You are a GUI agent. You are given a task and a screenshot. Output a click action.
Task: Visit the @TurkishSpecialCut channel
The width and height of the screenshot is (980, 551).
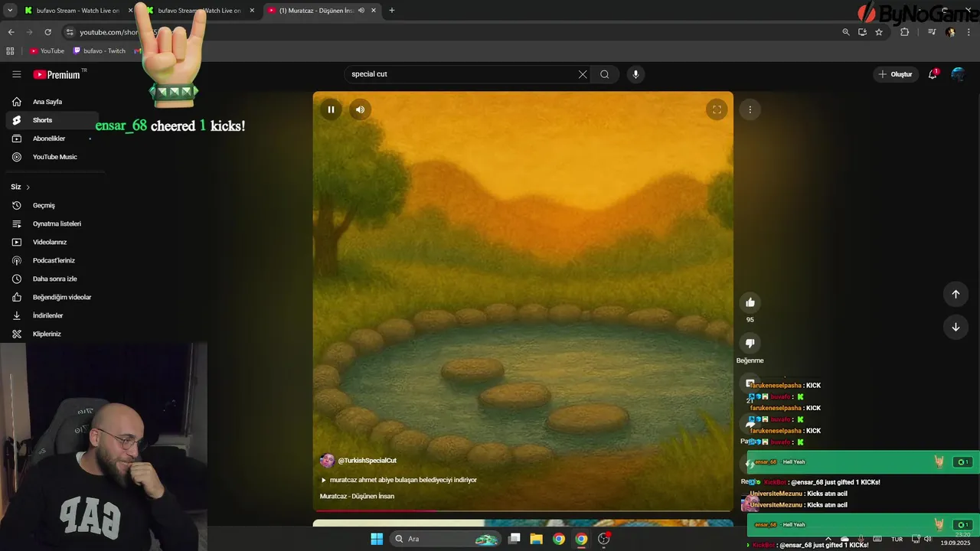(x=367, y=461)
